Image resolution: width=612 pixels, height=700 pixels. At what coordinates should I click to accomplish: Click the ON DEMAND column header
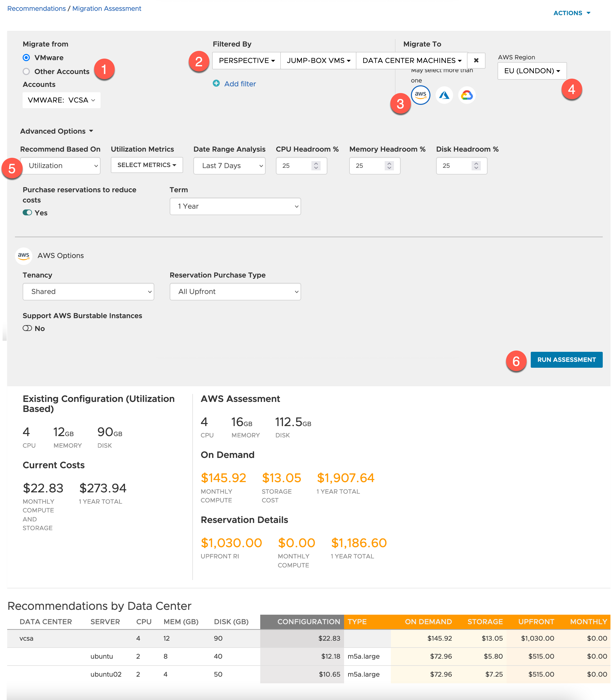(428, 622)
